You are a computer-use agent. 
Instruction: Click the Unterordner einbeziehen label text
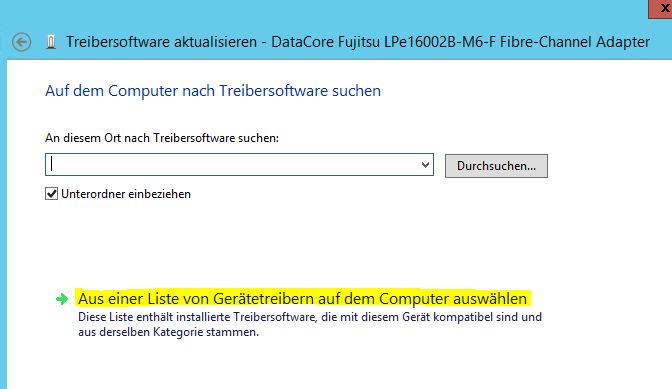pos(126,194)
